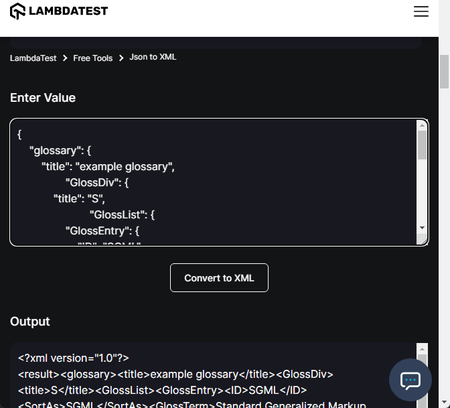Image resolution: width=450 pixels, height=408 pixels.
Task: Click the page vertical scrollbar thumb
Action: pyautogui.click(x=444, y=71)
